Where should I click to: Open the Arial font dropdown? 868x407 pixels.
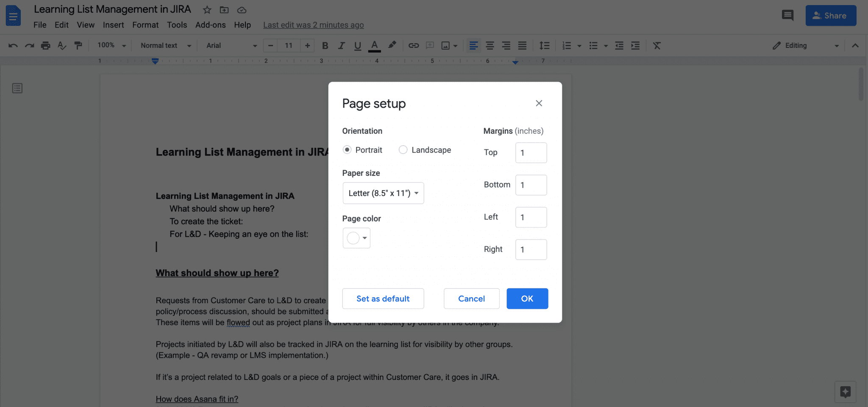(x=231, y=46)
